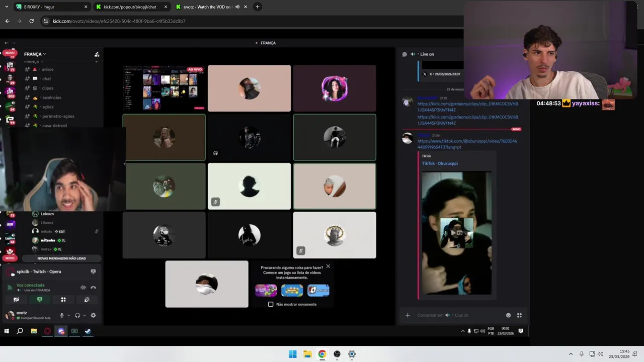644x362 pixels.
Task: Disconnect from the voice channel
Action: [x=93, y=287]
